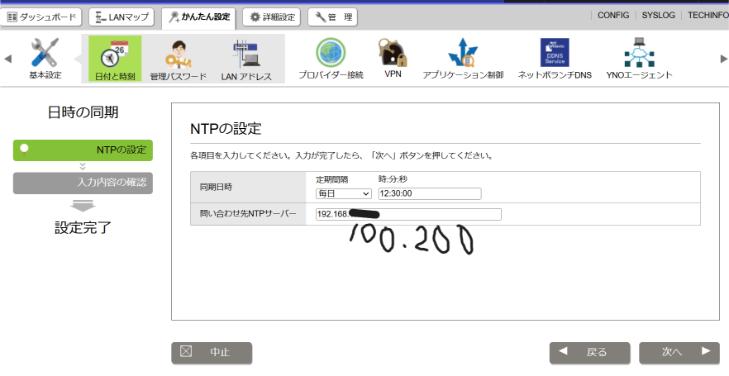This screenshot has width=729, height=376.
Task: Click the 次へ button
Action: 679,353
